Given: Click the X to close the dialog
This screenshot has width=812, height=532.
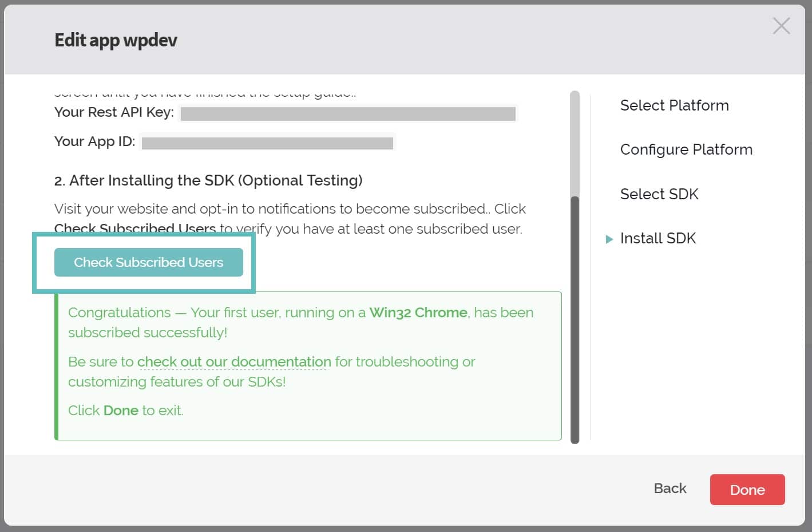Looking at the screenshot, I should [x=781, y=26].
